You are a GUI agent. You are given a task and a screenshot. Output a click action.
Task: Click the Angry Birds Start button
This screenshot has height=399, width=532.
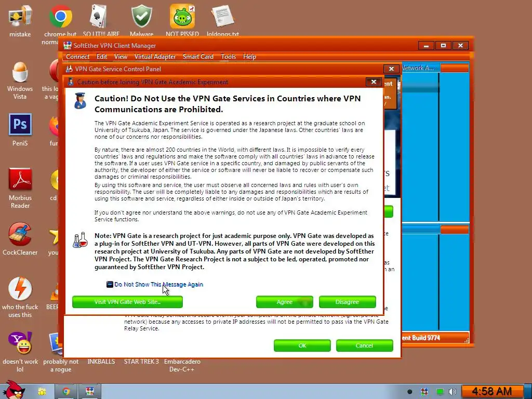pos(13,390)
